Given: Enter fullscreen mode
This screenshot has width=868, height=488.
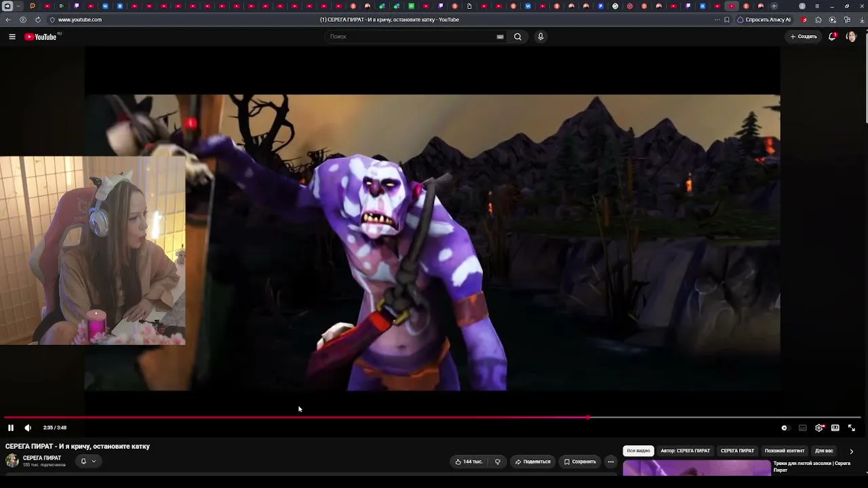Looking at the screenshot, I should coord(852,428).
